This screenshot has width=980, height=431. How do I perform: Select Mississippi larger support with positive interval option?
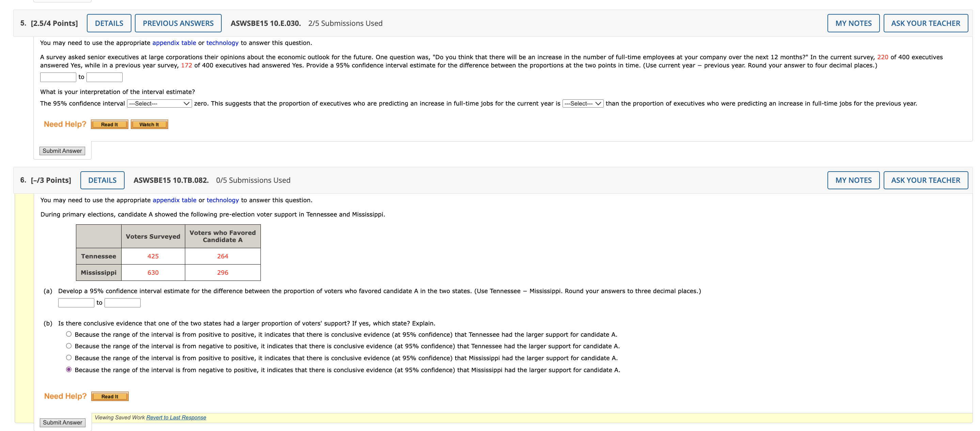click(68, 357)
